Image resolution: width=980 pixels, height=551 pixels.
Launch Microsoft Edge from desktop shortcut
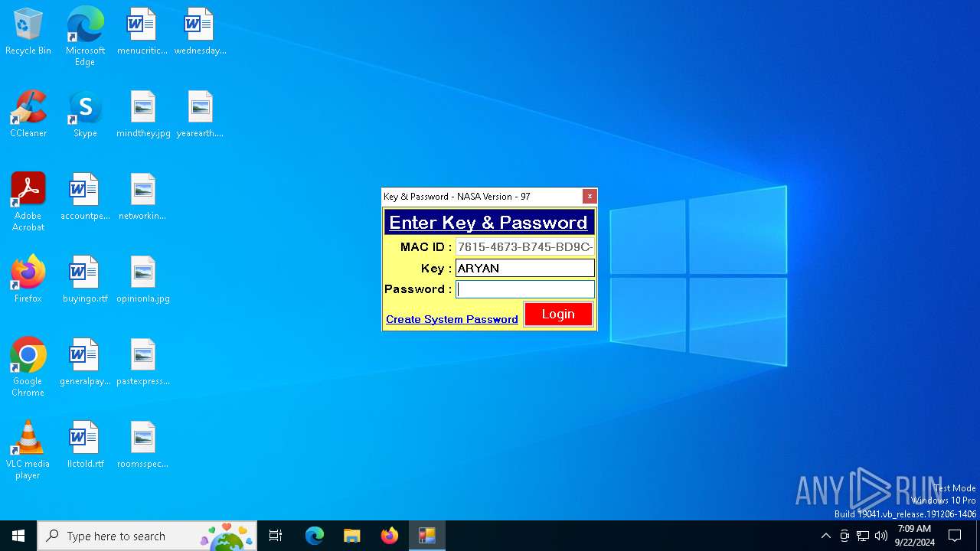pyautogui.click(x=85, y=36)
